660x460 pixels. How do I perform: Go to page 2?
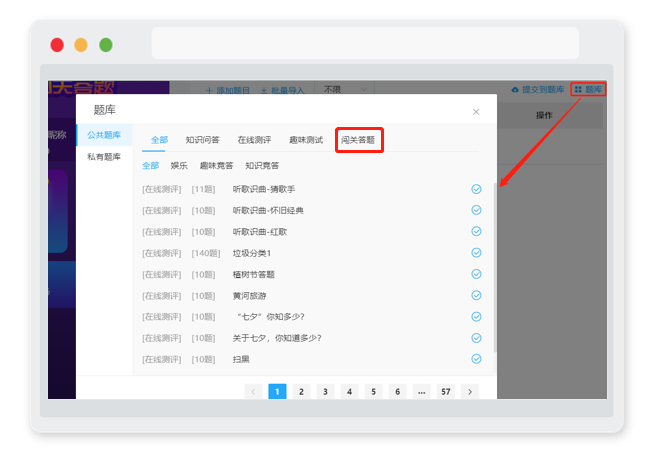pos(301,391)
